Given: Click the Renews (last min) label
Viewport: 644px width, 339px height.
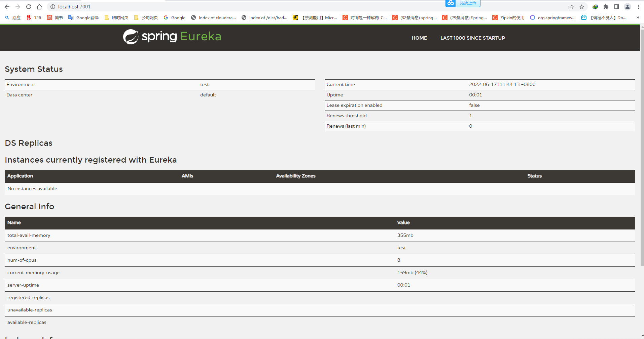Looking at the screenshot, I should tap(346, 126).
